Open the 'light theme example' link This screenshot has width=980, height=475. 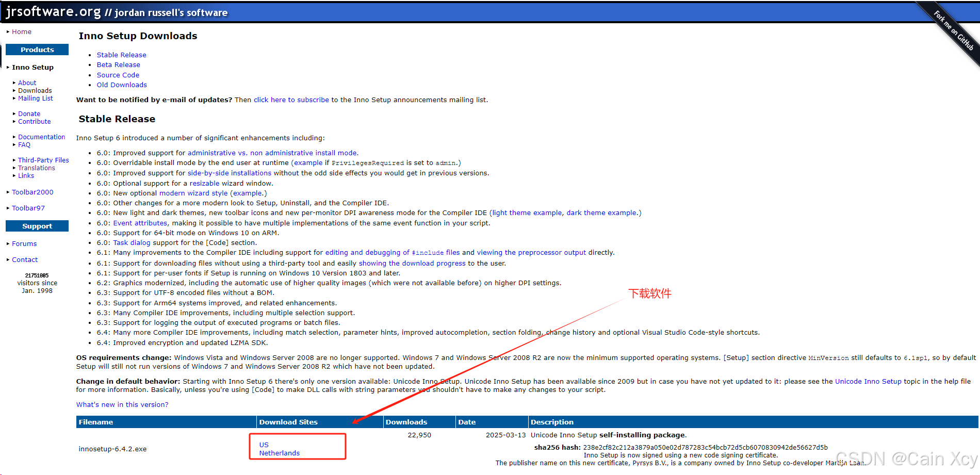527,213
